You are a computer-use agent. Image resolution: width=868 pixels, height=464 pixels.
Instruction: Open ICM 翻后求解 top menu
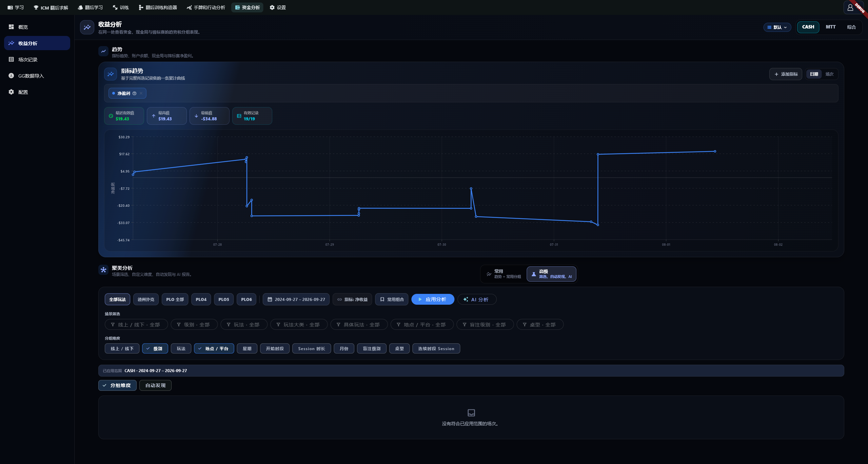tap(51, 7)
